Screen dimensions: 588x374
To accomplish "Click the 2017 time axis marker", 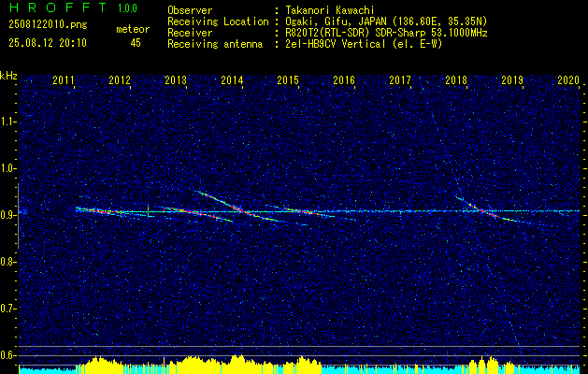I will point(400,79).
